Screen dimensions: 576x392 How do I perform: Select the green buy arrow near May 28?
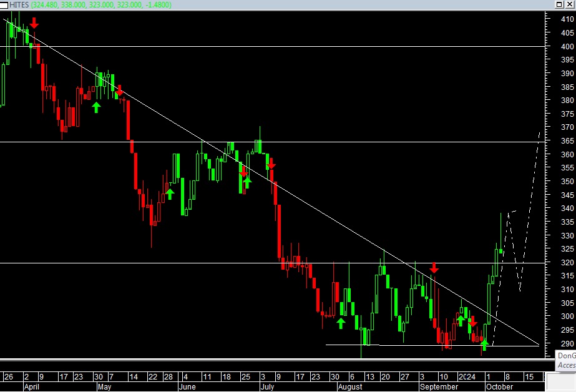click(169, 194)
